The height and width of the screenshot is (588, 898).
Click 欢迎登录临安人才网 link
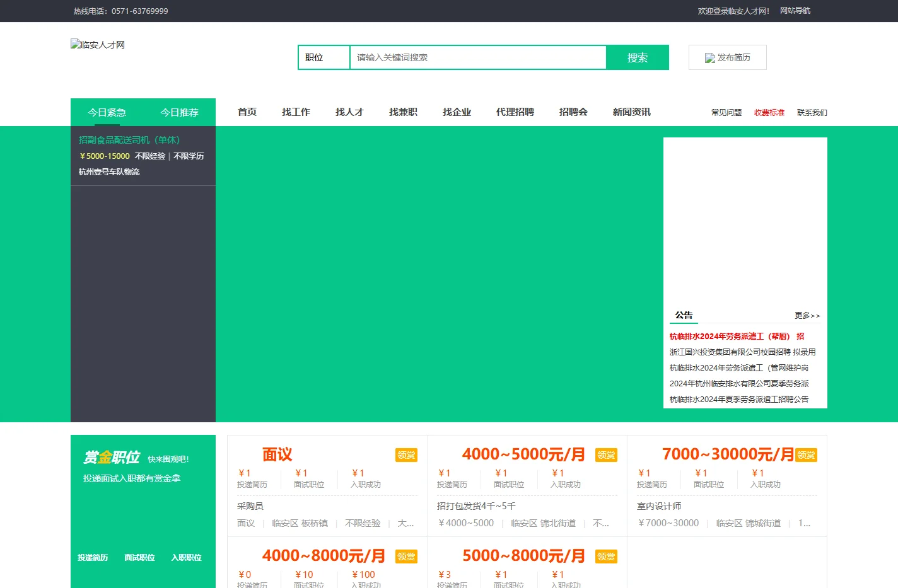coord(733,11)
